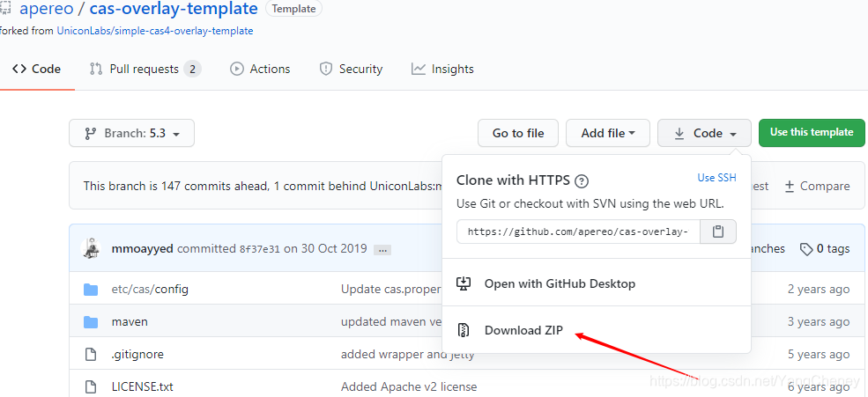Click the help icon beside Clone with HTTPS
Screen dimensions: 868x397
click(x=582, y=181)
